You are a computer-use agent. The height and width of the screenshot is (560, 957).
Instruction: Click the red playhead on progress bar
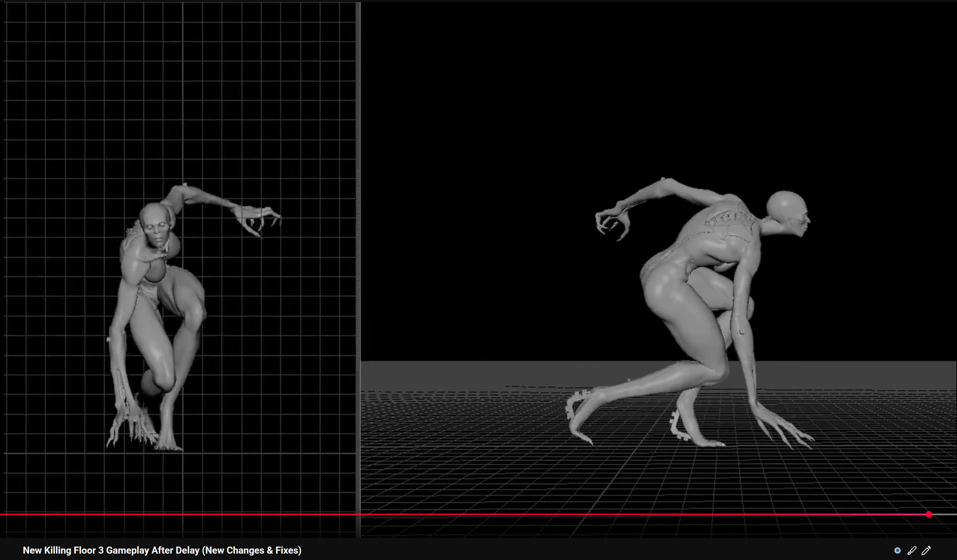tap(929, 514)
